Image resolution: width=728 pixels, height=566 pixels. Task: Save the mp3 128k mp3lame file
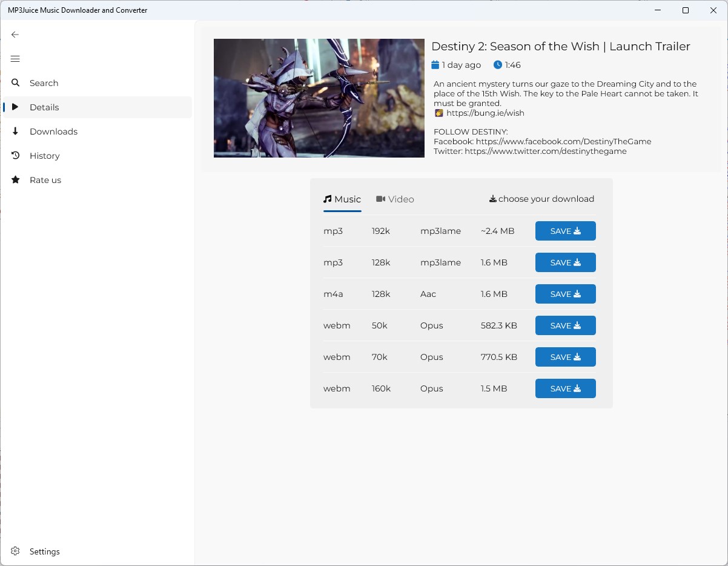click(x=566, y=262)
